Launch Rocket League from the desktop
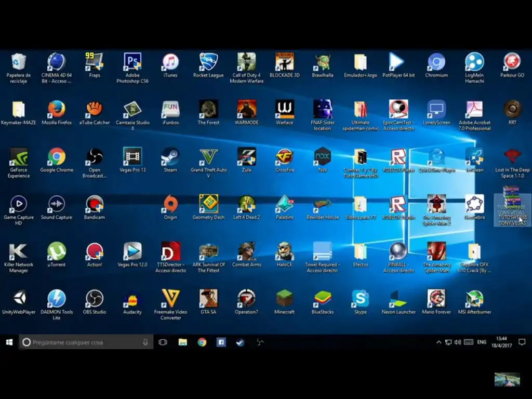This screenshot has width=532, height=399. 208,62
